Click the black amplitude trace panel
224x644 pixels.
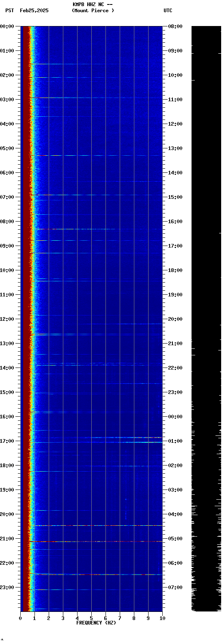(x=206, y=319)
